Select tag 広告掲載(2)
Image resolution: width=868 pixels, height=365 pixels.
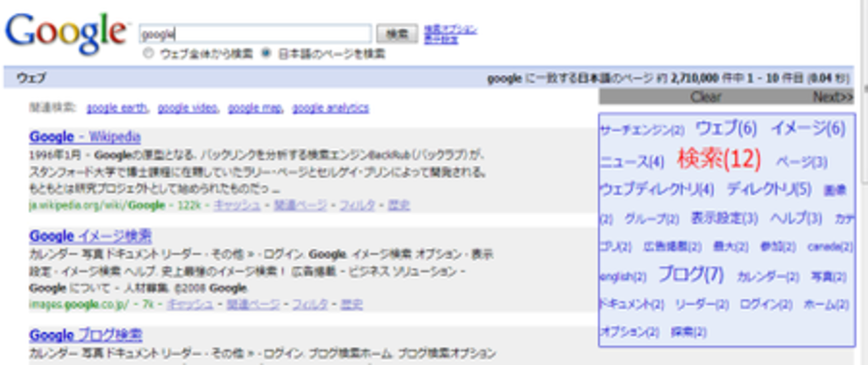(x=672, y=247)
